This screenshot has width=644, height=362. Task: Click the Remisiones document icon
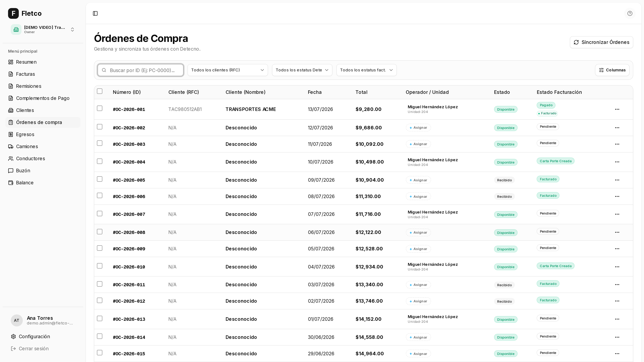coord(11,86)
